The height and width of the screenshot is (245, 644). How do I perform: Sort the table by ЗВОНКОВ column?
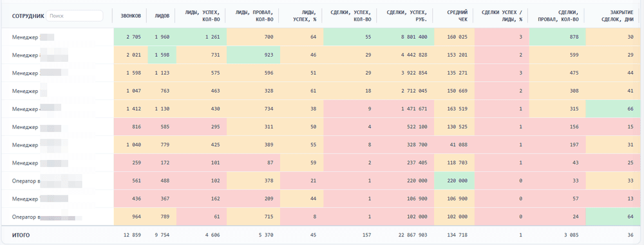pyautogui.click(x=131, y=15)
